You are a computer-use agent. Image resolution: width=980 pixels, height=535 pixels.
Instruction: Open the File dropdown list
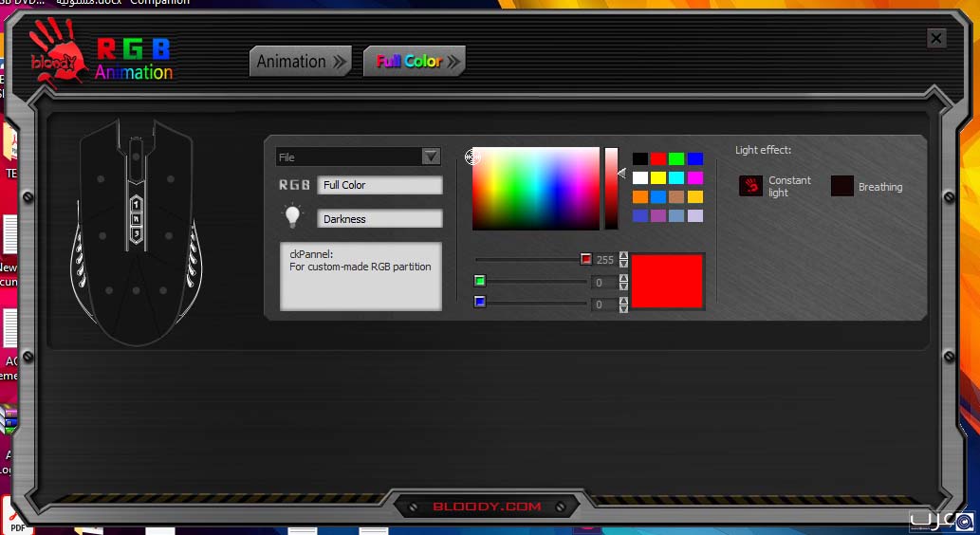tap(431, 157)
